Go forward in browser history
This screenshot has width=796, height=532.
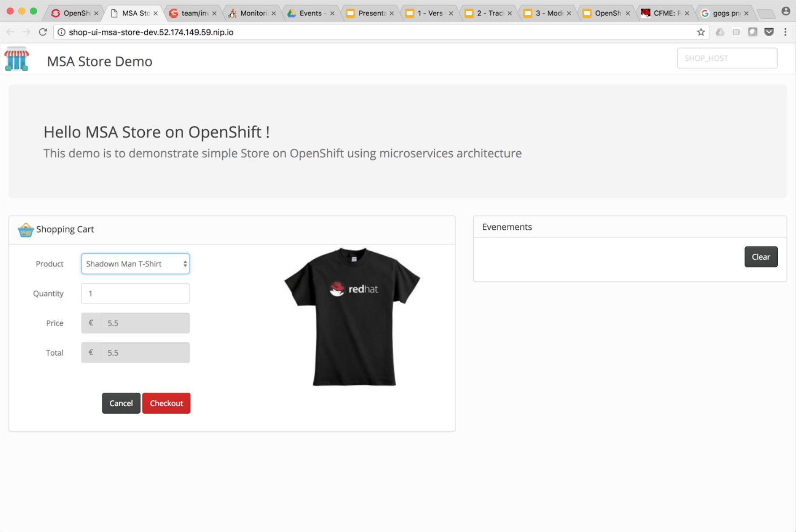[26, 32]
